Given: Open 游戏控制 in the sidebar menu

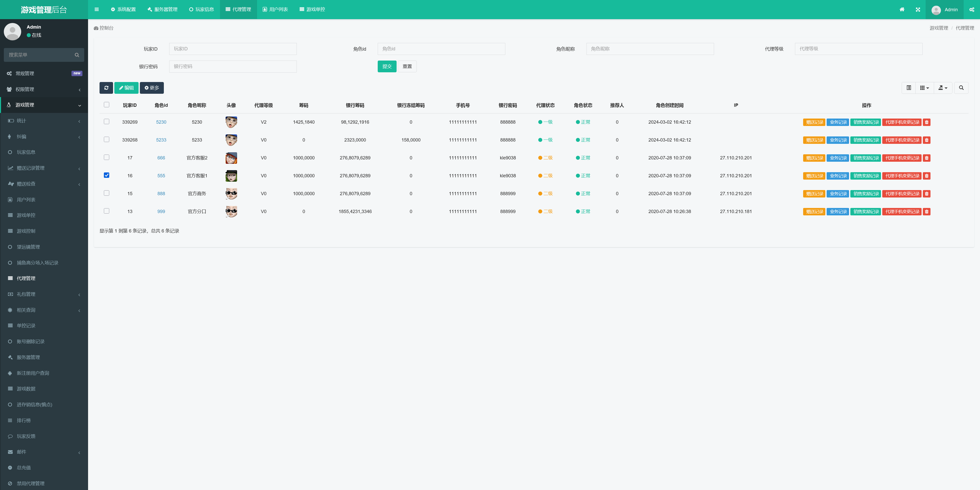Looking at the screenshot, I should point(26,231).
